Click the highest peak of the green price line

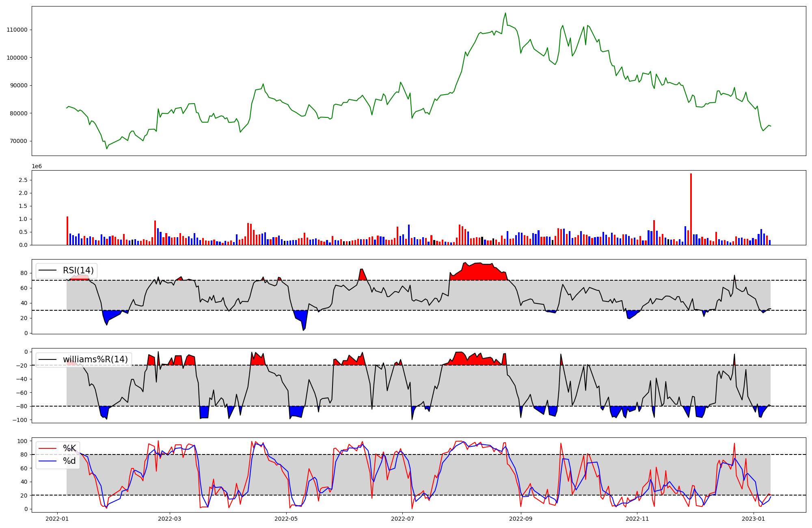[x=505, y=13]
